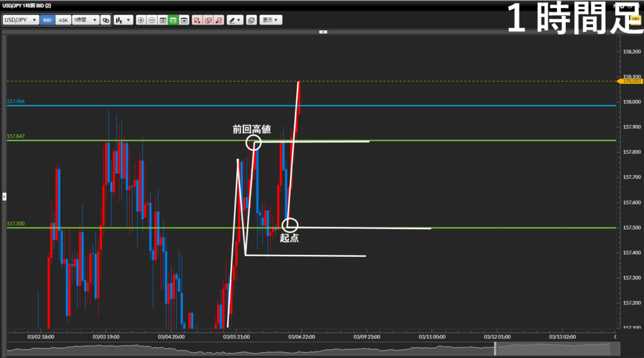Open the 1時間 timeframe dropdown
Screen dimensions: 644x358
[x=86, y=20]
